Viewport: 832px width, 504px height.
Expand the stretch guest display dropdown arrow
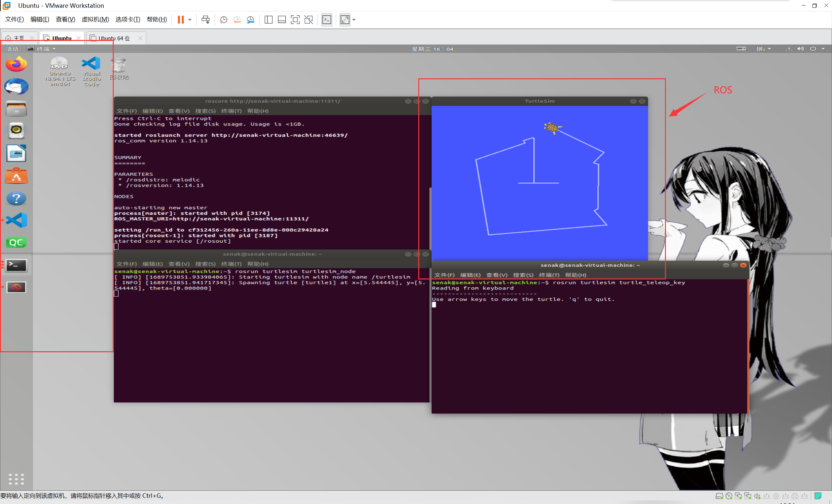point(354,19)
